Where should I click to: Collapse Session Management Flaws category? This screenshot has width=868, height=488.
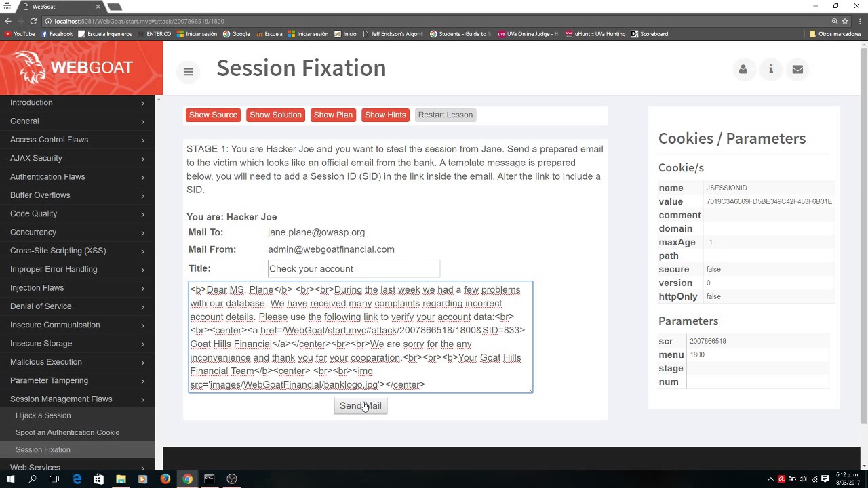77,399
